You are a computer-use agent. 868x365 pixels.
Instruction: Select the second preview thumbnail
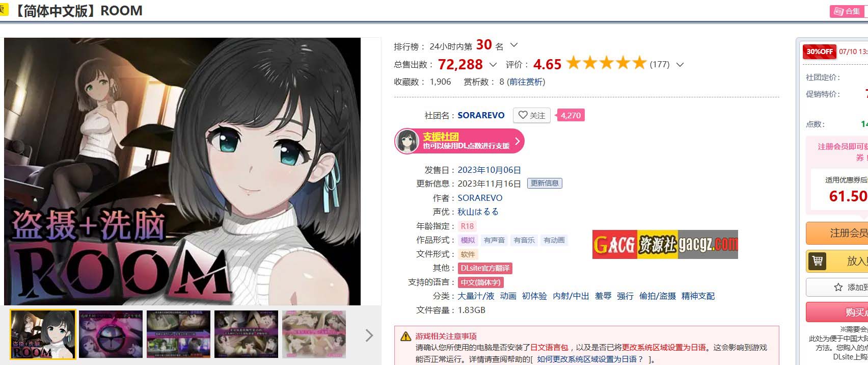tap(111, 334)
